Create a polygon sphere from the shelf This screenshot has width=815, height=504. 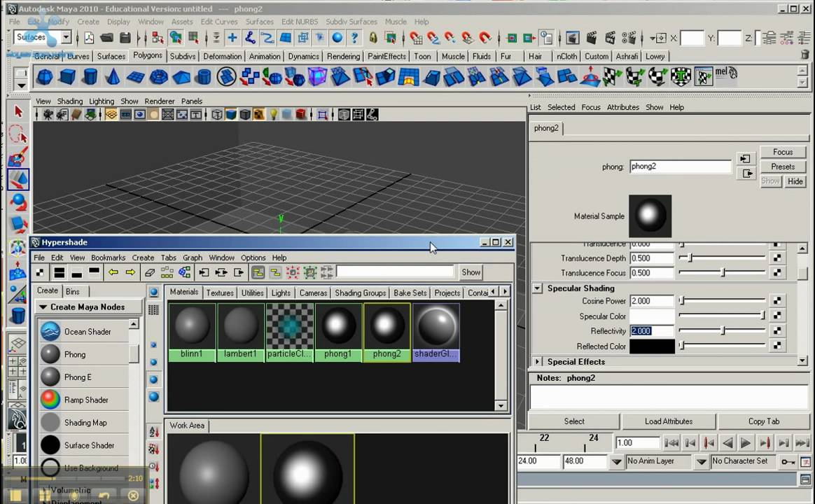point(44,77)
